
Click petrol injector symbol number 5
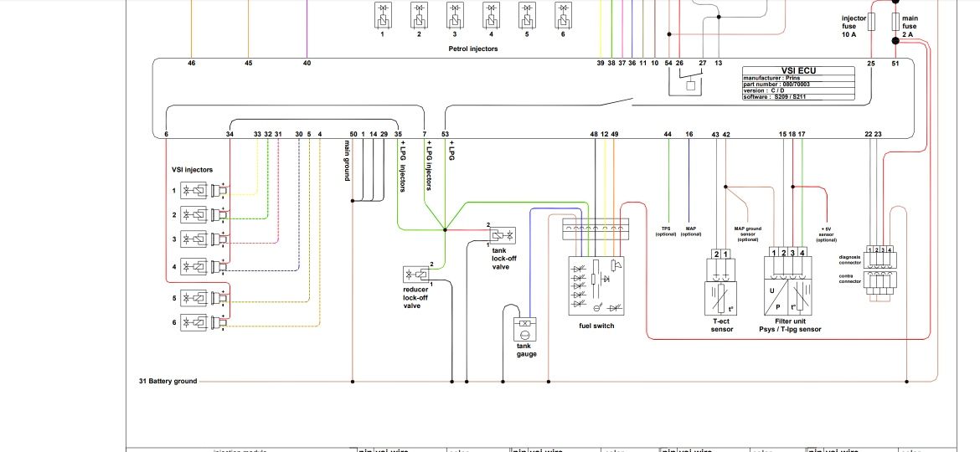[x=527, y=15]
